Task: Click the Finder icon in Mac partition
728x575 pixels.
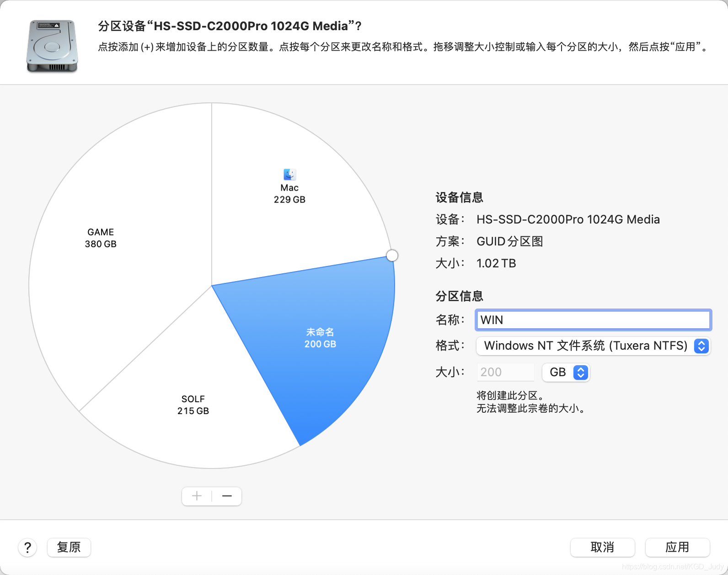Action: [289, 174]
